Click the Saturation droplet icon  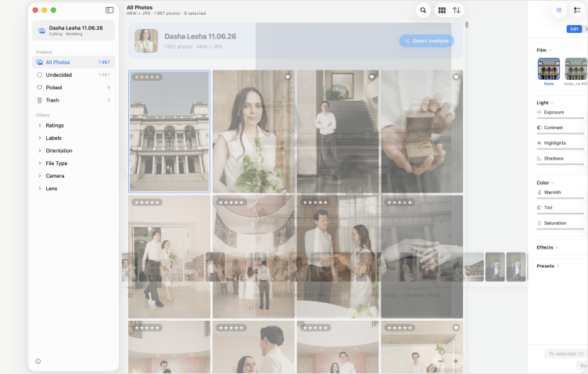pos(540,223)
